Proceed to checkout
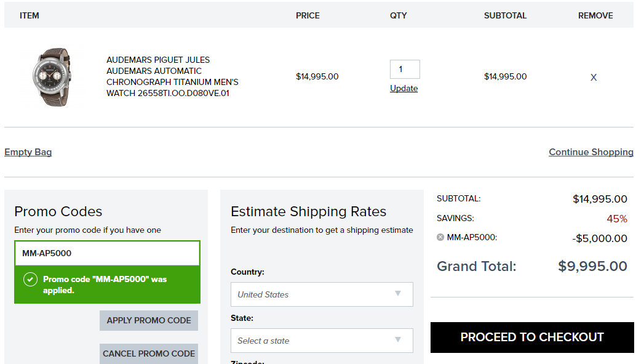The height and width of the screenshot is (364, 644). pos(532,338)
